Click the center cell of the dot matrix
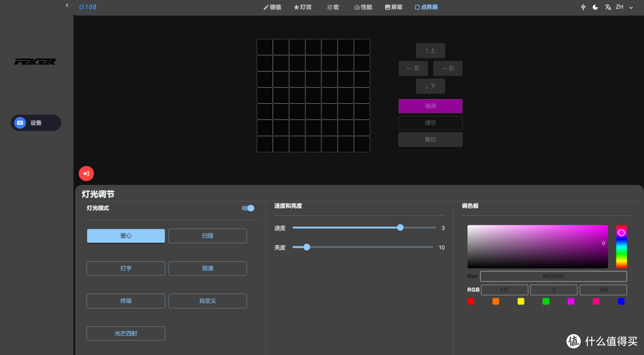Viewport: 644px width, 355px height. [314, 95]
